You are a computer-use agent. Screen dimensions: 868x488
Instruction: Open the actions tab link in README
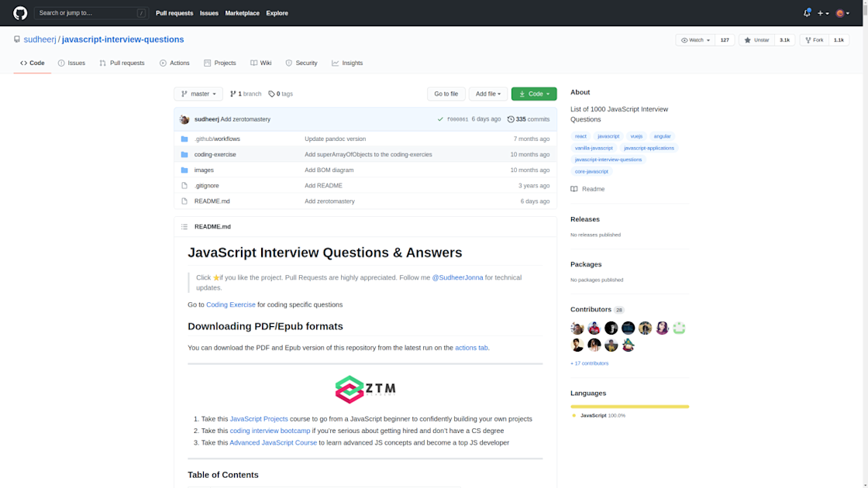click(471, 348)
